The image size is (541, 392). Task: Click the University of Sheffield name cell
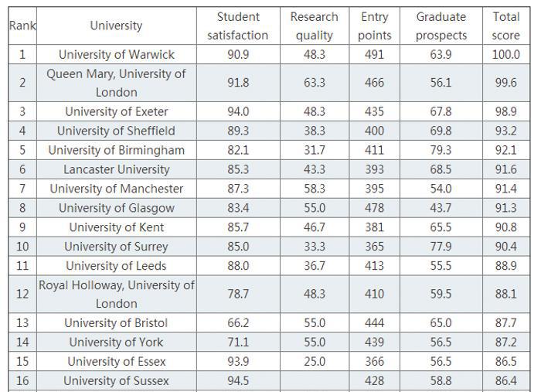pos(116,131)
